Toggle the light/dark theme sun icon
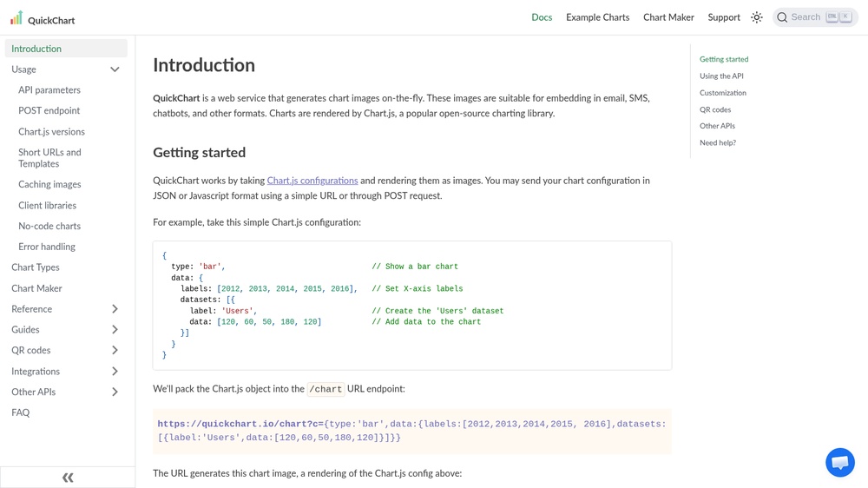This screenshot has height=488, width=868. click(757, 17)
